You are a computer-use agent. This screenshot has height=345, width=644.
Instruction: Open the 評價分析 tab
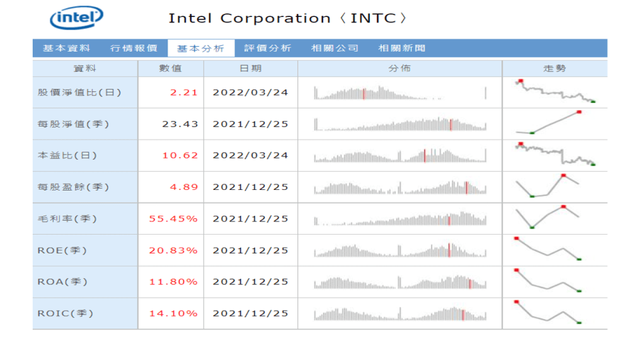coord(267,48)
